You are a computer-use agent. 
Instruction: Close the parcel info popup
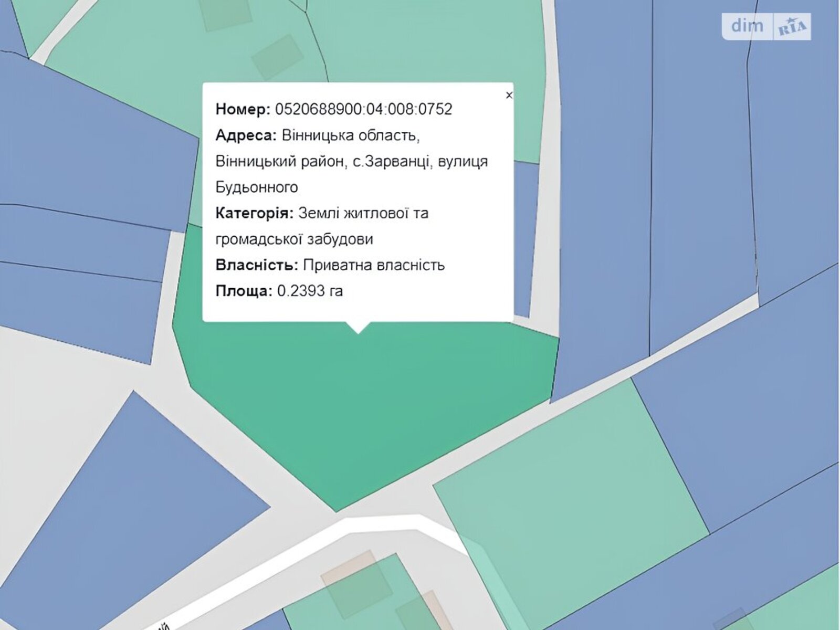(x=508, y=96)
